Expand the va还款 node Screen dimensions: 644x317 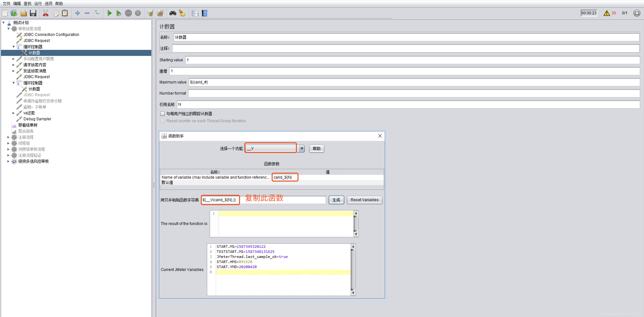tap(14, 113)
